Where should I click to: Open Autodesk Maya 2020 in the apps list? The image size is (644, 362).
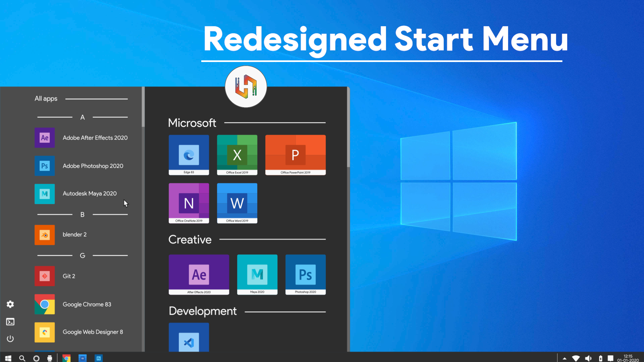pos(76,194)
